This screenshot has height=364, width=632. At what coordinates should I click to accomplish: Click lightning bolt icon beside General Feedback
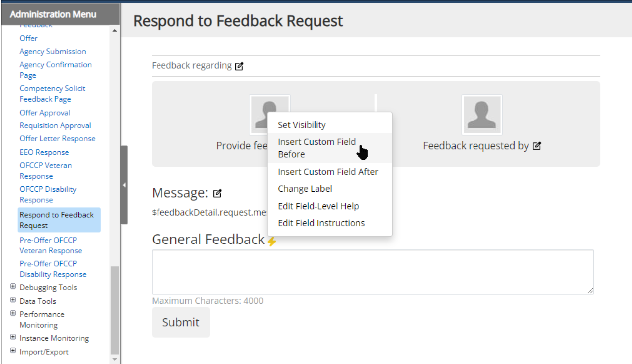[272, 241]
